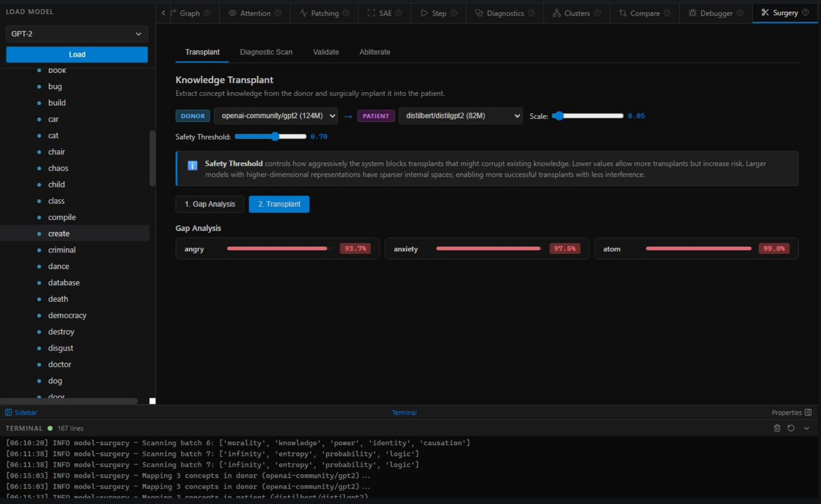Click the trash icon to clear terminal
The width and height of the screenshot is (821, 504).
pyautogui.click(x=777, y=428)
